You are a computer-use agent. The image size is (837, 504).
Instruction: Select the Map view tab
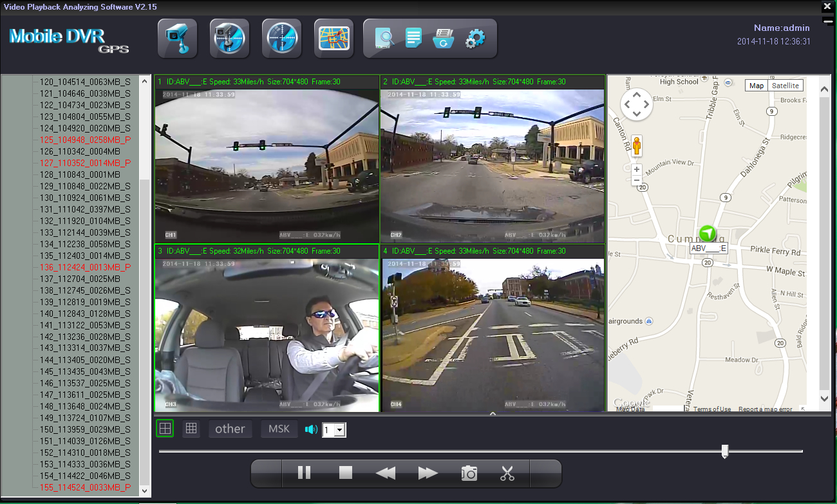coord(757,86)
